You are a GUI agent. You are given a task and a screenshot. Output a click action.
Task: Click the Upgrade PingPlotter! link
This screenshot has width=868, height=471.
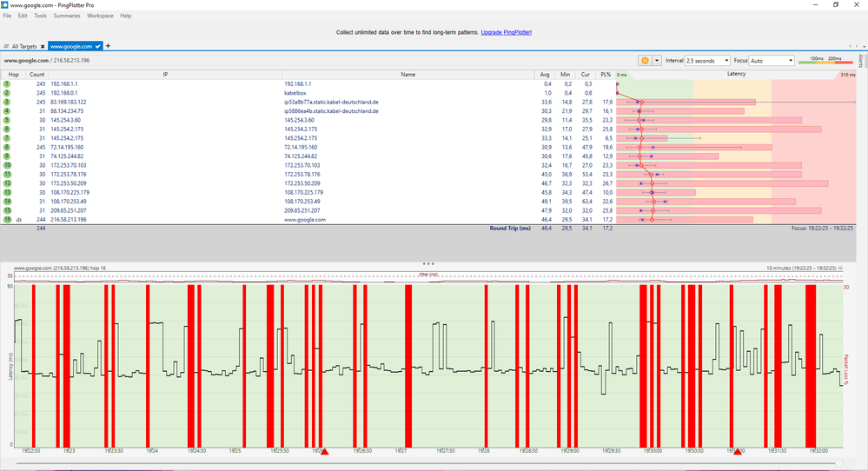pyautogui.click(x=507, y=32)
